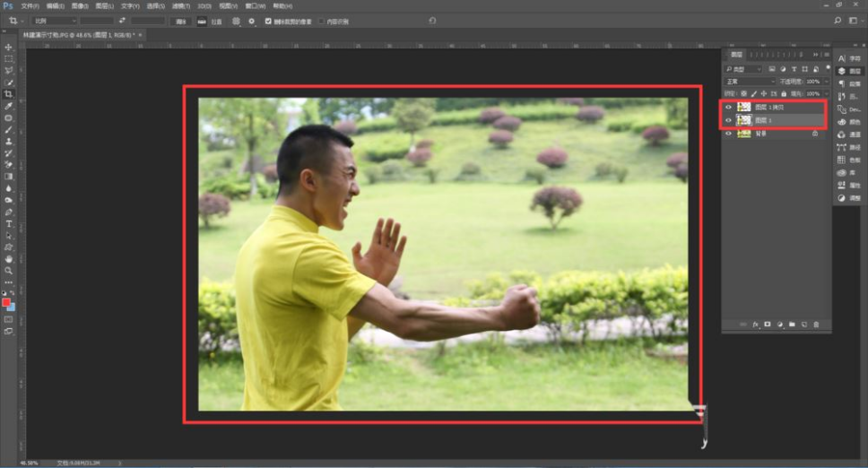The width and height of the screenshot is (868, 468).
Task: Open the crop ratio 比例 dropdown
Action: click(x=54, y=21)
